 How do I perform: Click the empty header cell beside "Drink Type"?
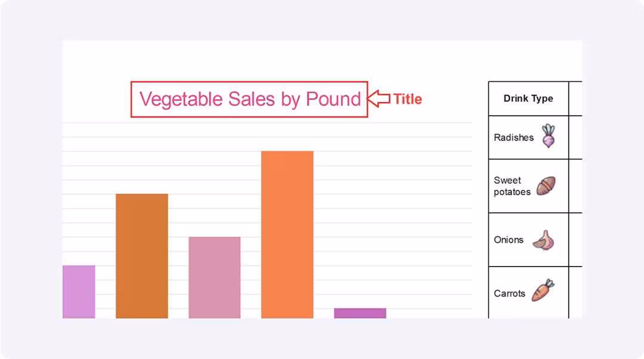pos(575,98)
